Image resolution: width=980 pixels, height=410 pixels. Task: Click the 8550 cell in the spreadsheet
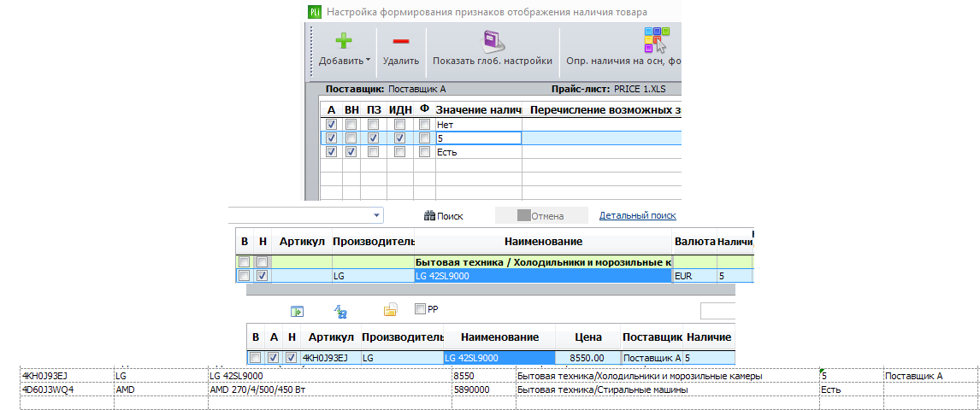coord(484,377)
